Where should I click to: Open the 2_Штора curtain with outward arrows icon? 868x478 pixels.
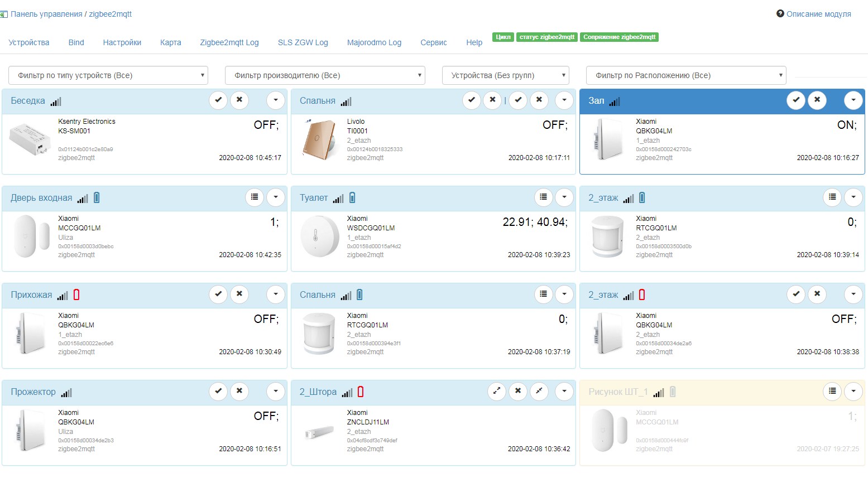click(x=497, y=392)
